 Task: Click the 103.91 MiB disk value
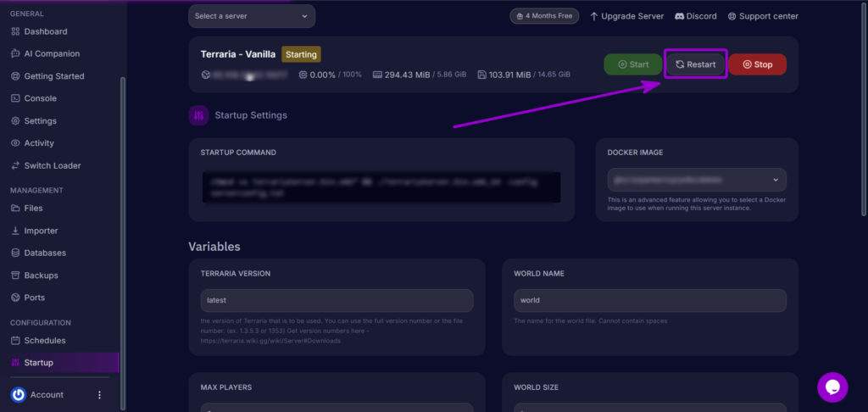pyautogui.click(x=509, y=75)
